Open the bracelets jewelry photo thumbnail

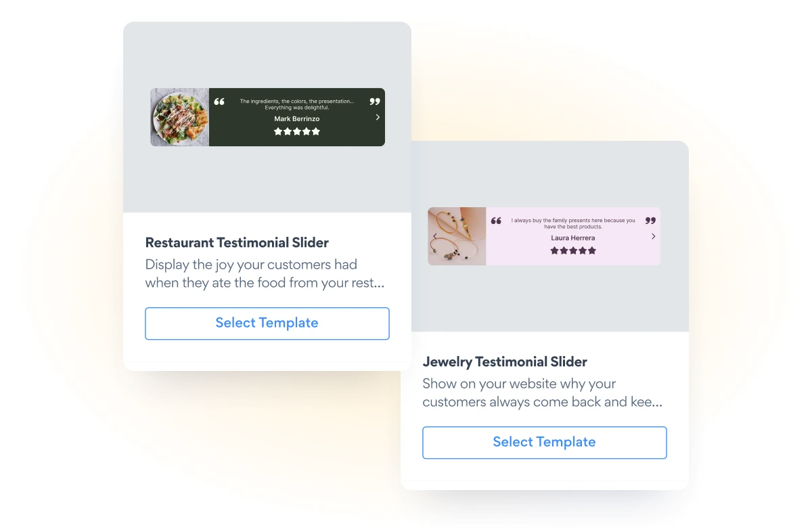[457, 236]
